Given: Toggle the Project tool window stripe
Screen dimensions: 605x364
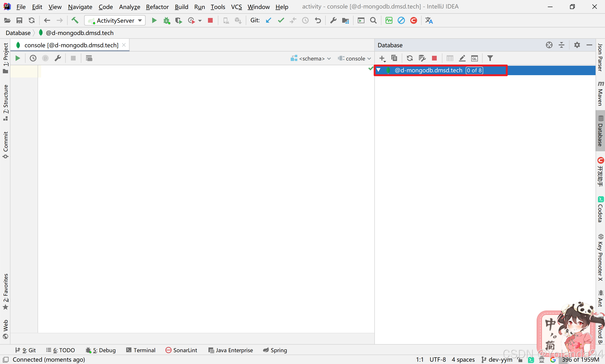Looking at the screenshot, I should (5, 58).
